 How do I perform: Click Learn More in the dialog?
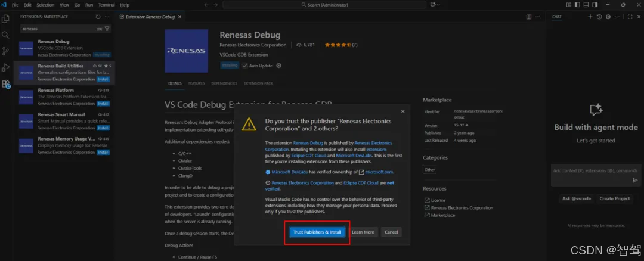pyautogui.click(x=363, y=232)
